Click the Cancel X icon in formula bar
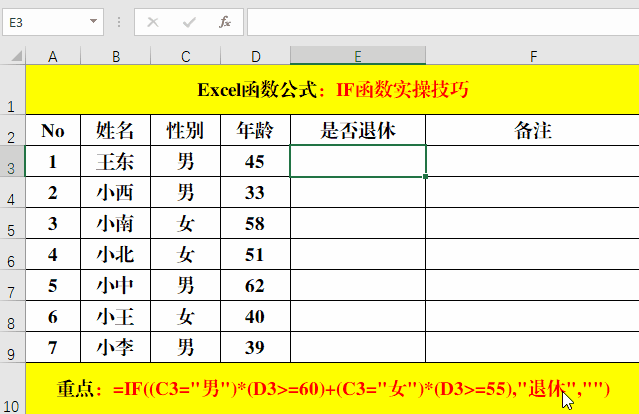This screenshot has height=414, width=639. point(153,21)
